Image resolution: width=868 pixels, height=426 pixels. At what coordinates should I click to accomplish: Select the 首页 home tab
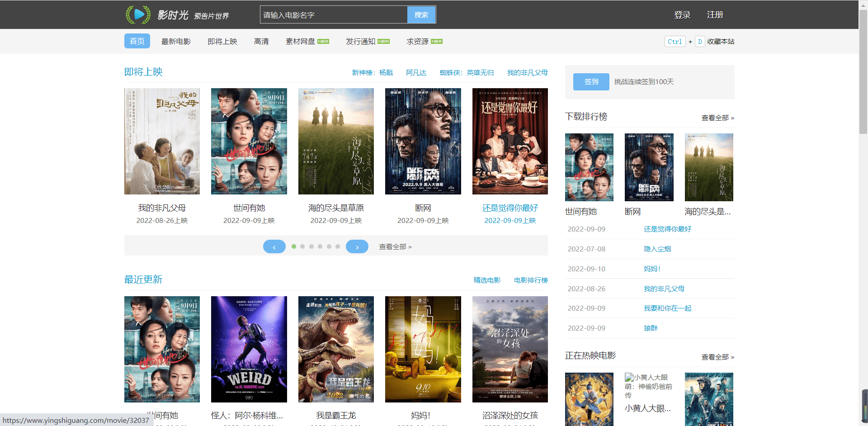click(x=137, y=41)
